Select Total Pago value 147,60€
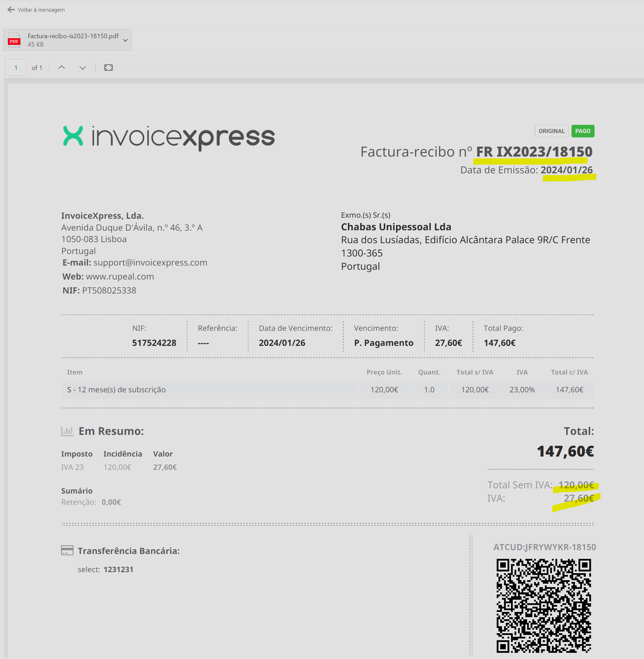The image size is (644, 659). [499, 343]
